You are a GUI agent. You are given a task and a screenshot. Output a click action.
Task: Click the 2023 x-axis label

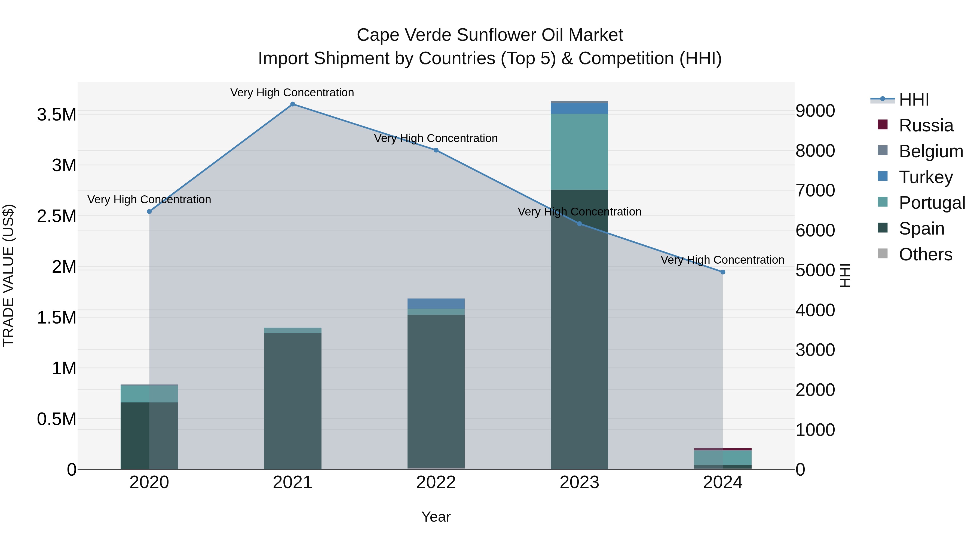(579, 482)
